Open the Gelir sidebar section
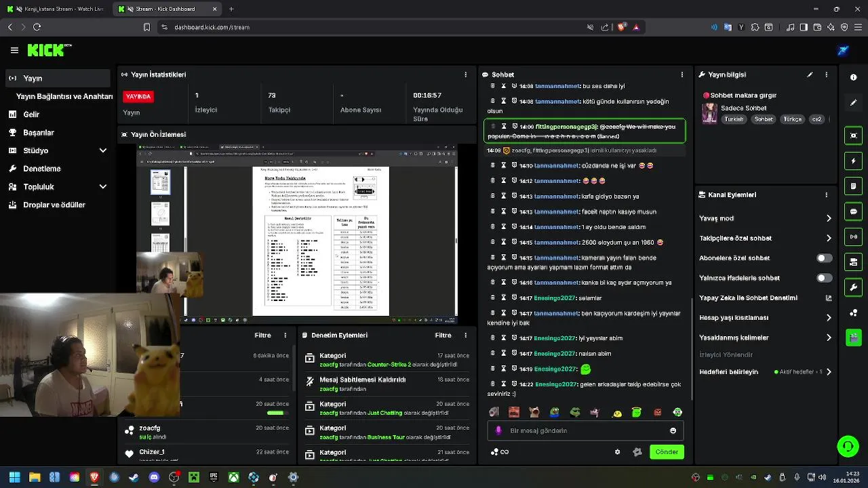The height and width of the screenshot is (488, 868). (58, 115)
